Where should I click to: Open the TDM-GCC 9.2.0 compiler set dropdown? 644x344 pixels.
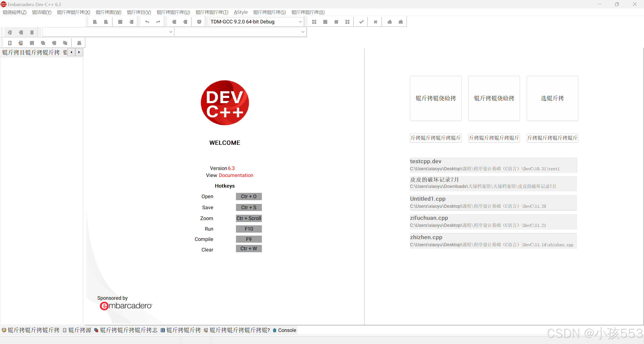pyautogui.click(x=256, y=22)
